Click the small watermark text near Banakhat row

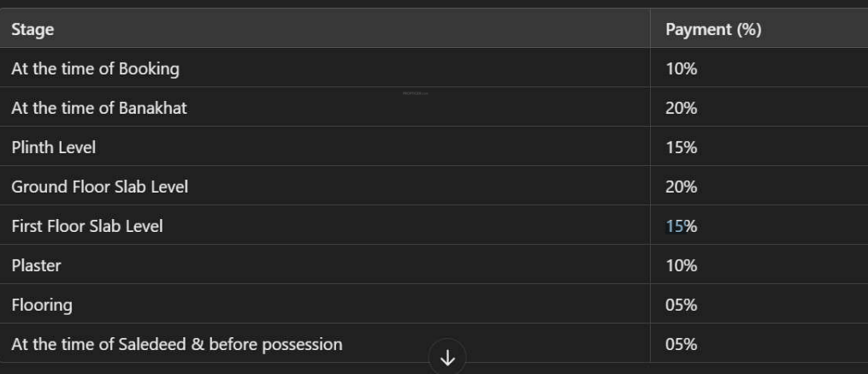point(415,93)
